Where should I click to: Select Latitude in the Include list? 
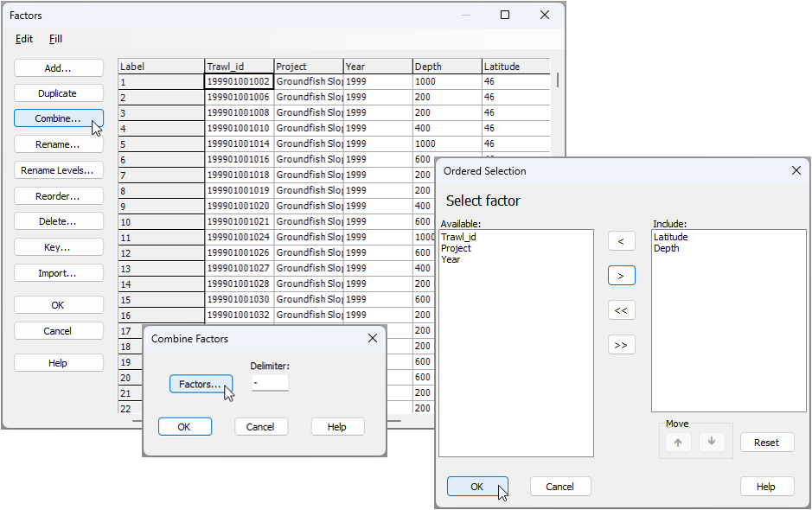coord(670,237)
